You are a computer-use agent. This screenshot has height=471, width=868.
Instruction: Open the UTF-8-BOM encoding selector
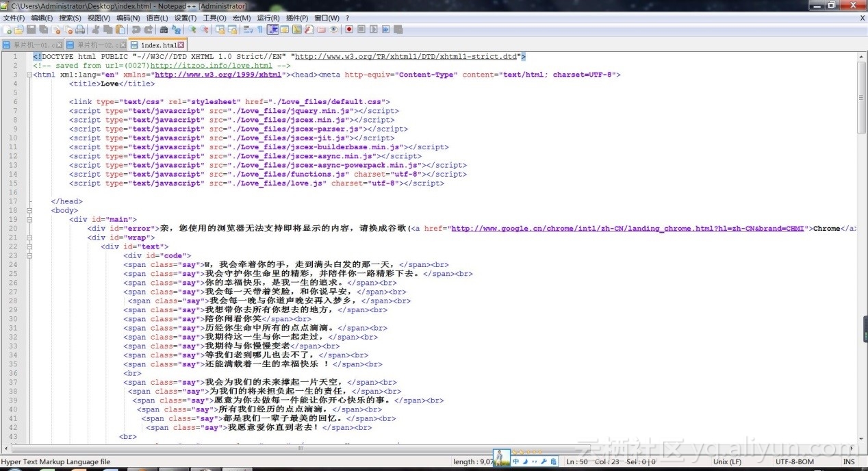(794, 462)
